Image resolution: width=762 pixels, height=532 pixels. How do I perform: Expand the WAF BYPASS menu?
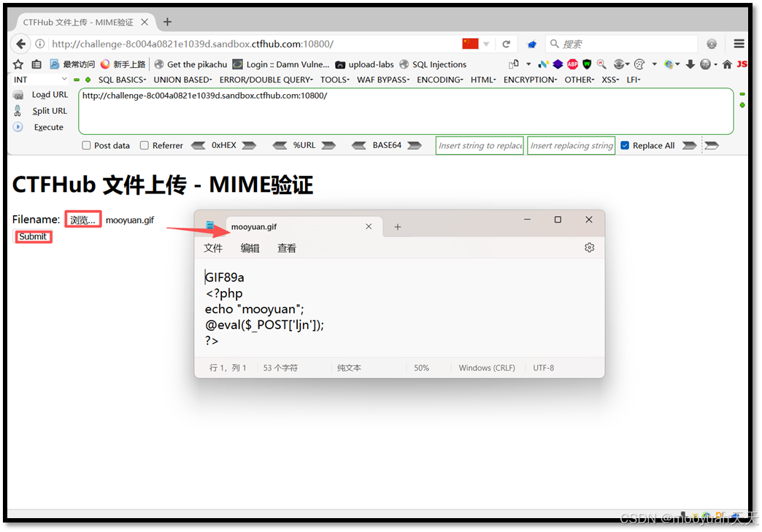click(383, 80)
